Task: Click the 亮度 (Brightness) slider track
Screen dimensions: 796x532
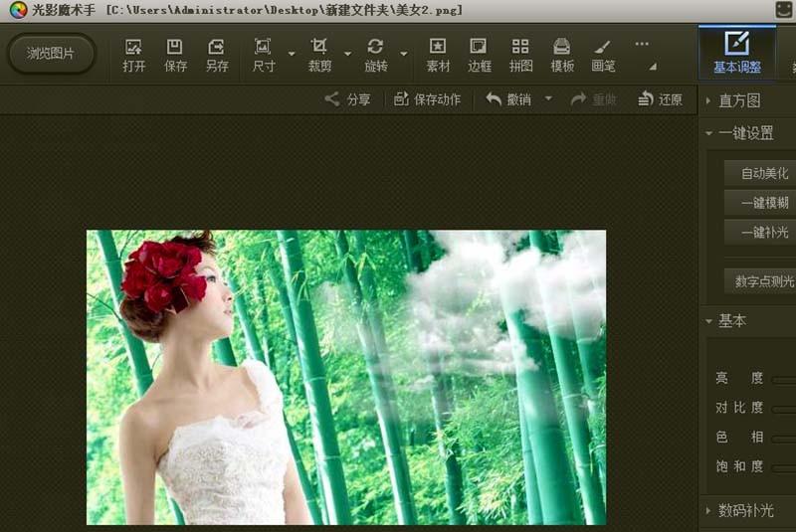Action: [783, 379]
